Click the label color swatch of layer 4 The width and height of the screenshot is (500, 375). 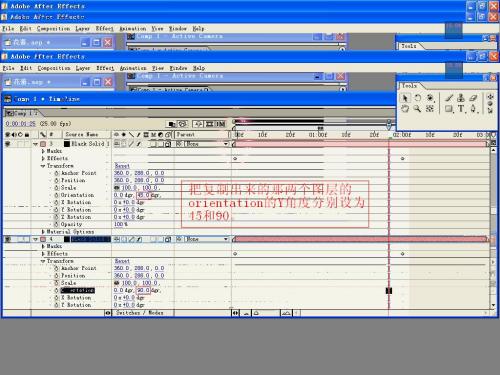(x=43, y=239)
